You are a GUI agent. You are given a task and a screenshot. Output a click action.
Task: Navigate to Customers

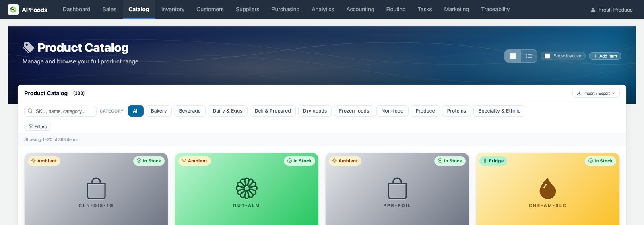tap(210, 9)
